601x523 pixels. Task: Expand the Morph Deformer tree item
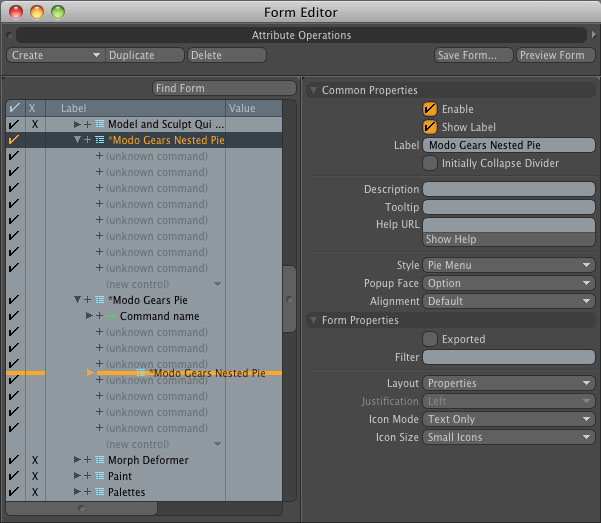(x=77, y=459)
